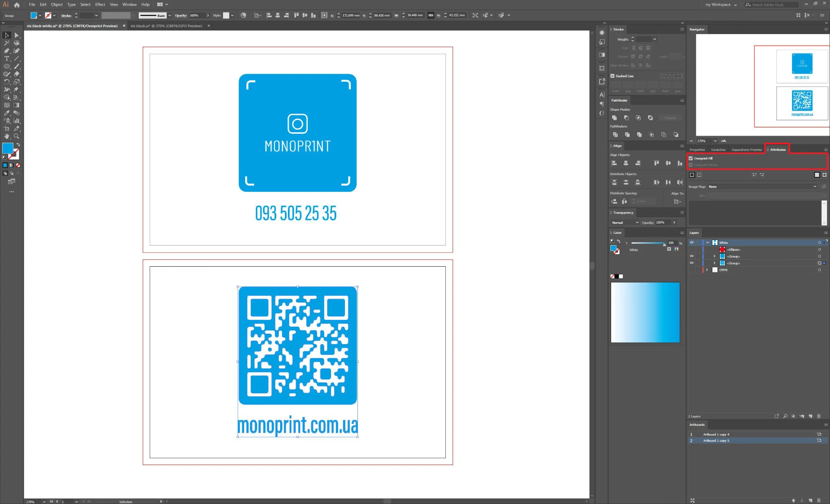Image resolution: width=830 pixels, height=504 pixels.
Task: Select the Artboard tool
Action: pos(6,128)
